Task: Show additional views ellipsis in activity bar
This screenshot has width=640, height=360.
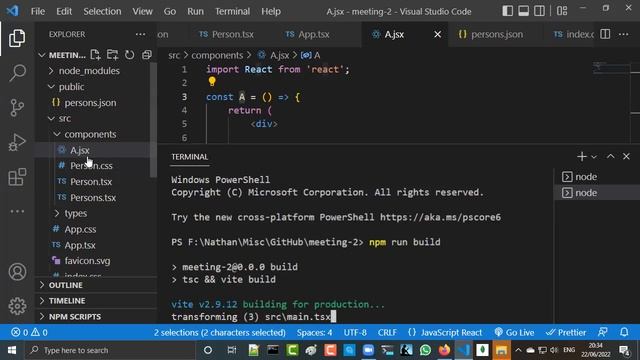Action: tap(17, 211)
